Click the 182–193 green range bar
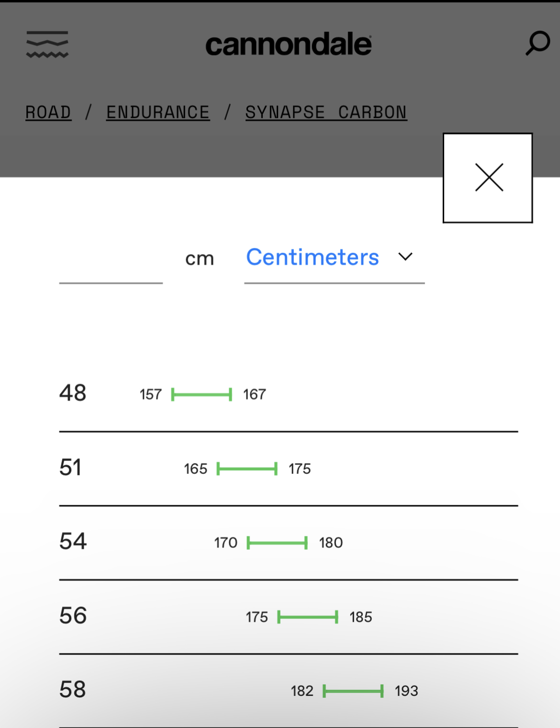Viewport: 560px width, 728px height. 353,691
